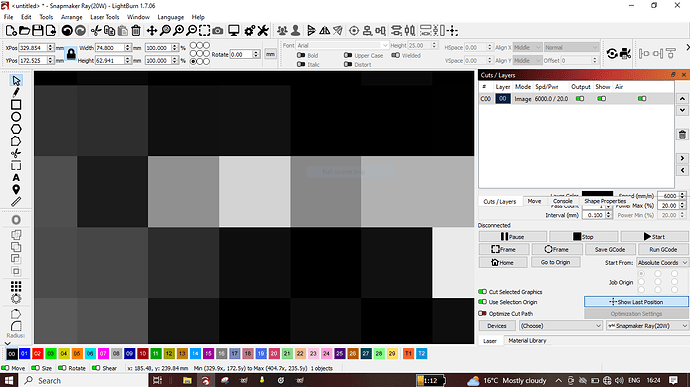
Task: Delete layer with Cuts panel trash icon
Action: [x=682, y=135]
